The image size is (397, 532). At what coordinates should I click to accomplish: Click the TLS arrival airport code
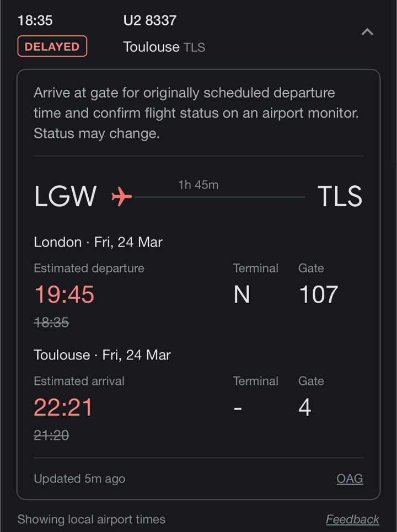pos(340,196)
